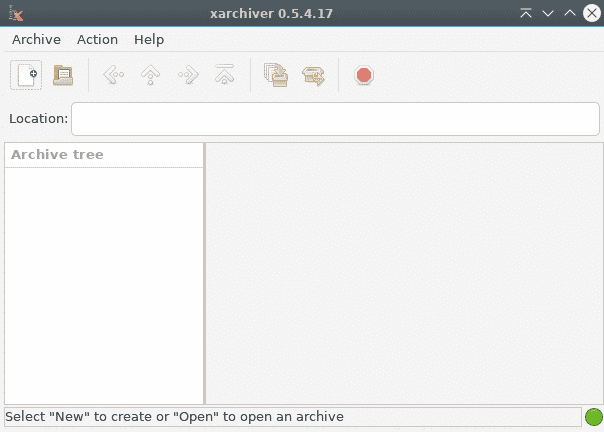This screenshot has height=432, width=604.
Task: Open an archive using the Open icon
Action: pos(63,75)
